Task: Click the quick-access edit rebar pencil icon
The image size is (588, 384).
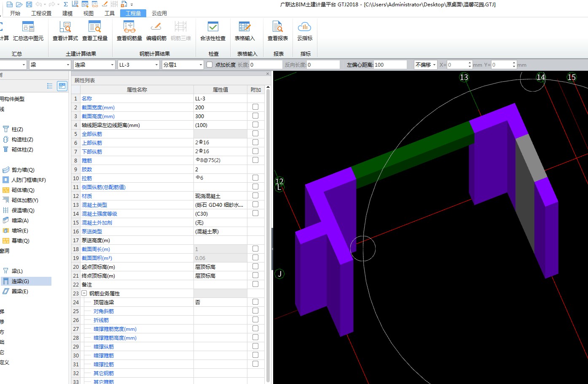Action: [x=104, y=4]
